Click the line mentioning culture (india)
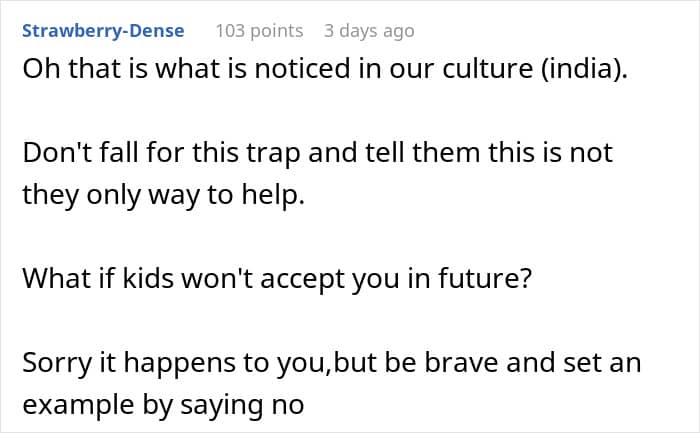The width and height of the screenshot is (700, 433). (x=325, y=69)
